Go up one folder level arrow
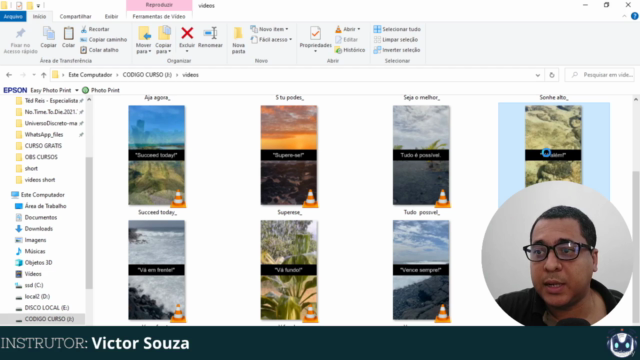 point(44,75)
